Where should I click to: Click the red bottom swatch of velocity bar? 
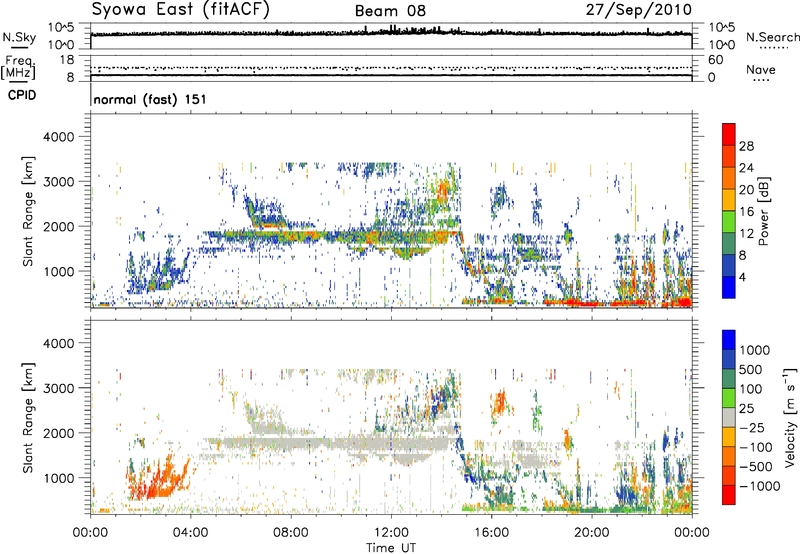pyautogui.click(x=729, y=495)
